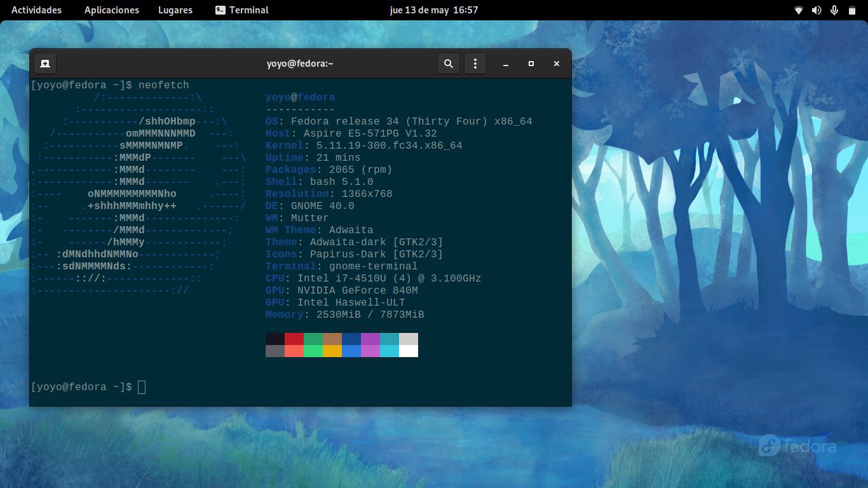Maximize the terminal window
Image resolution: width=868 pixels, height=488 pixels.
pos(531,64)
